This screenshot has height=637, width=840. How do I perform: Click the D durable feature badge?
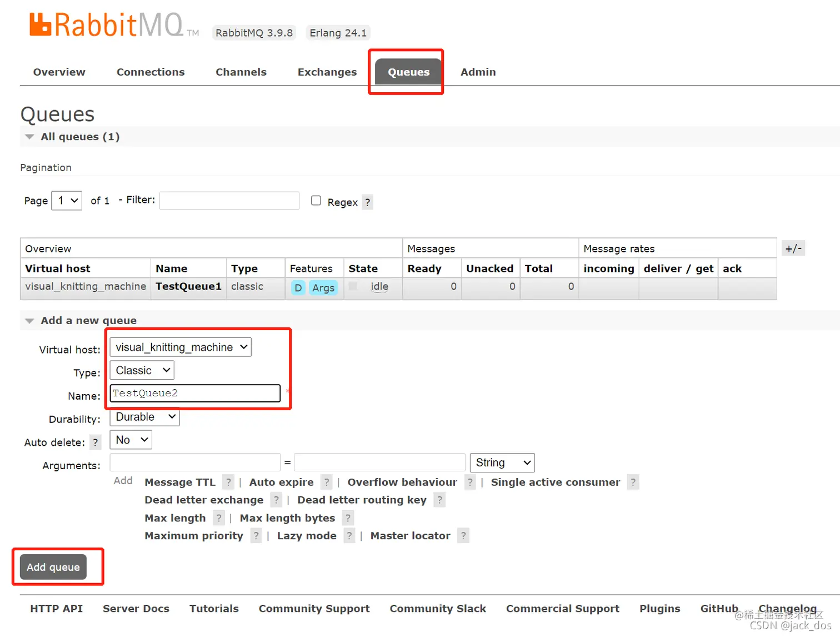(x=298, y=287)
